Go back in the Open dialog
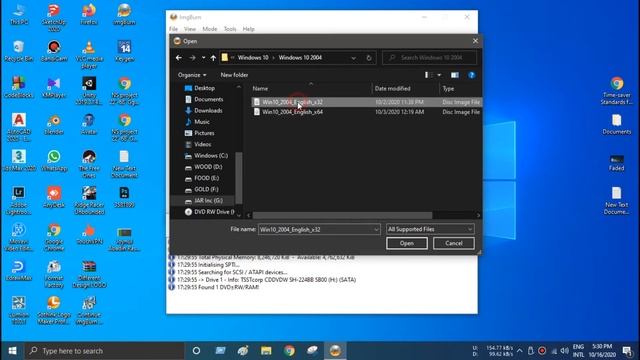This screenshot has height=360, width=640. [179, 58]
